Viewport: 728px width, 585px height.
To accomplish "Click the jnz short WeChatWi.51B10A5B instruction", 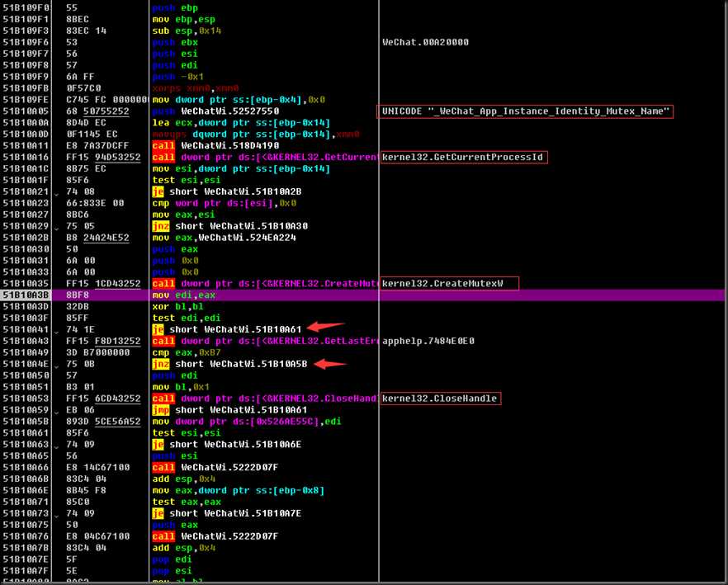I will tap(229, 364).
